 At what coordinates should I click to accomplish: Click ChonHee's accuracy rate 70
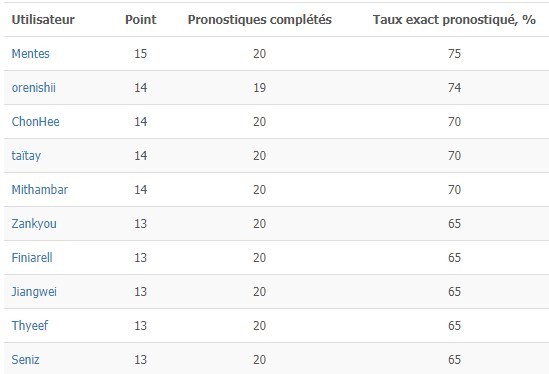coord(454,122)
